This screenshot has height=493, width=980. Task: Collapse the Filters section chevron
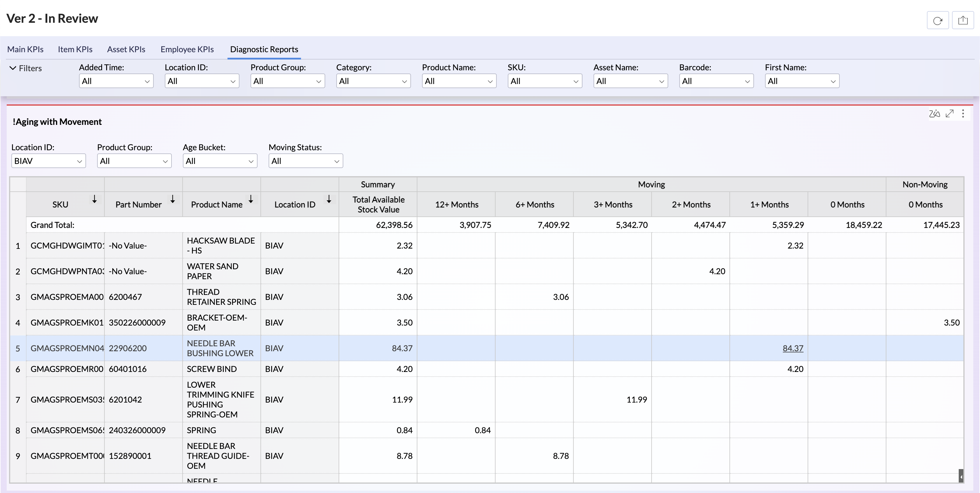click(x=13, y=68)
